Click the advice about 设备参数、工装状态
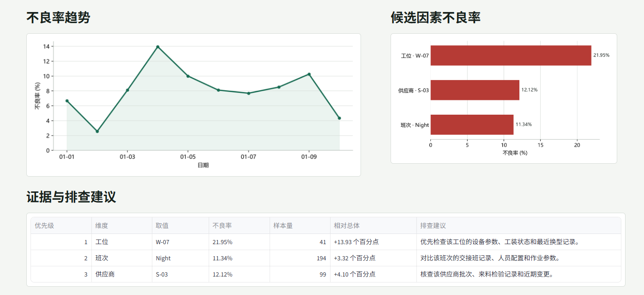Viewport: 644px width, 295px height. tap(519, 242)
